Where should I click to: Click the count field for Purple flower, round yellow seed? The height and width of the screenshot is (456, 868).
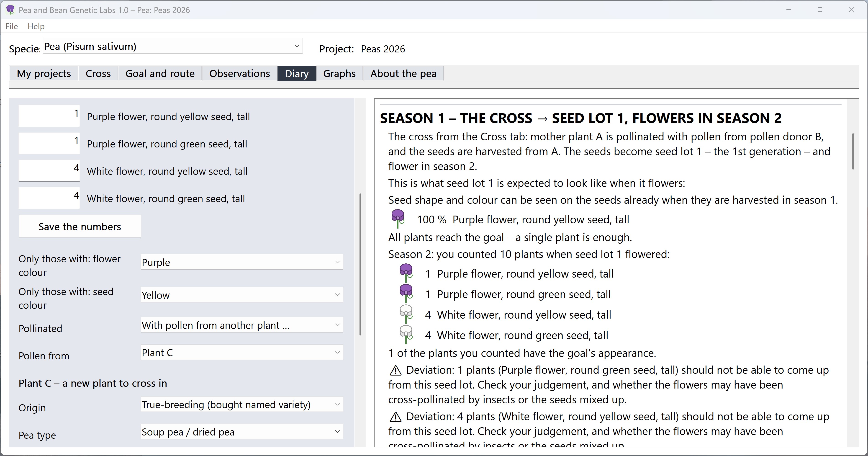coord(49,116)
